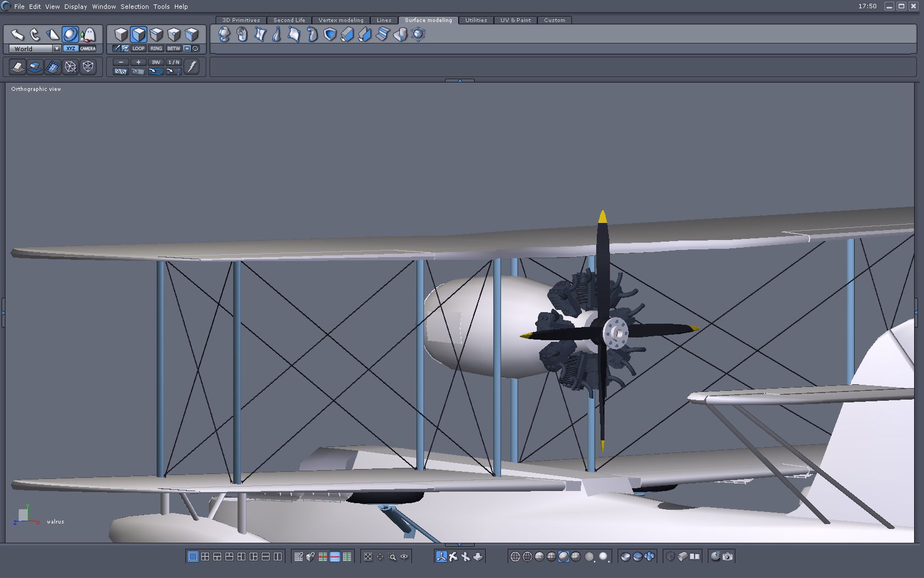
Task: Click the zoom on selection icon
Action: [392, 557]
